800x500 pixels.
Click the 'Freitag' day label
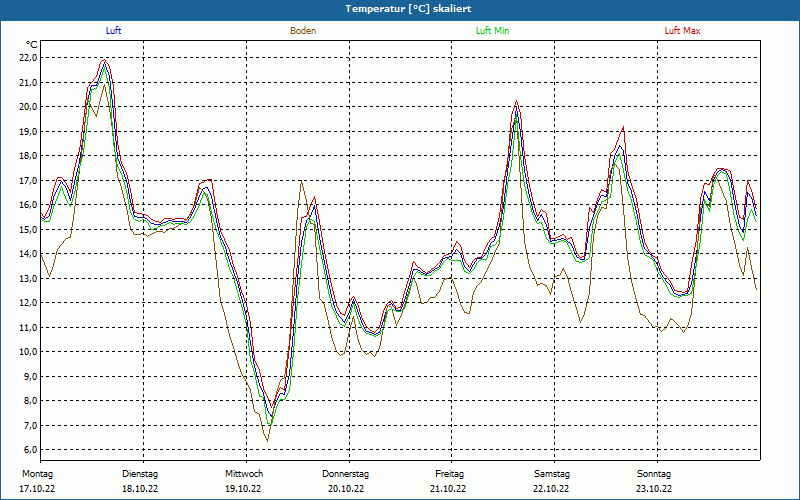(x=449, y=474)
